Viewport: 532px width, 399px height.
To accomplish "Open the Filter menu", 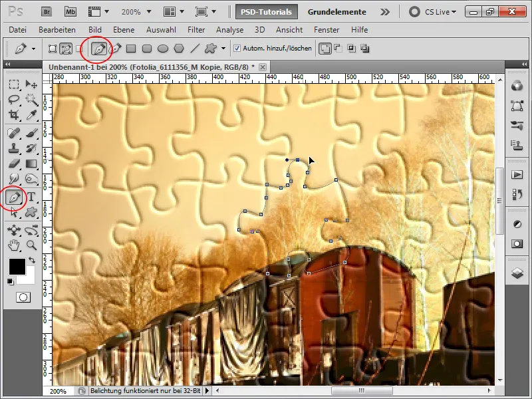I will [x=196, y=30].
